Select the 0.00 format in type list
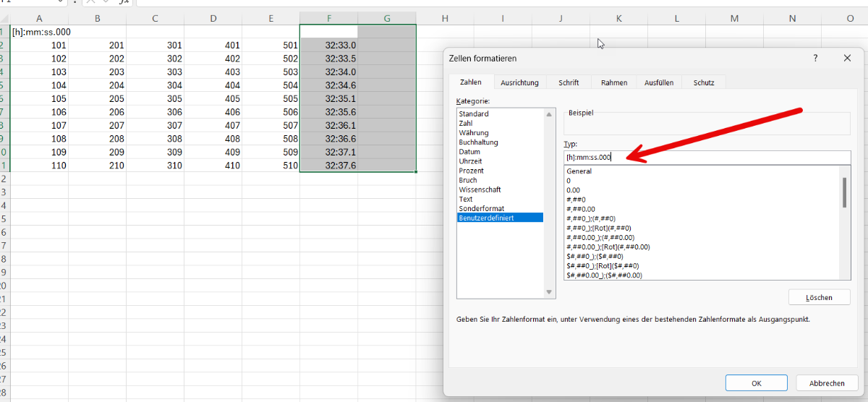This screenshot has width=868, height=402. point(574,190)
